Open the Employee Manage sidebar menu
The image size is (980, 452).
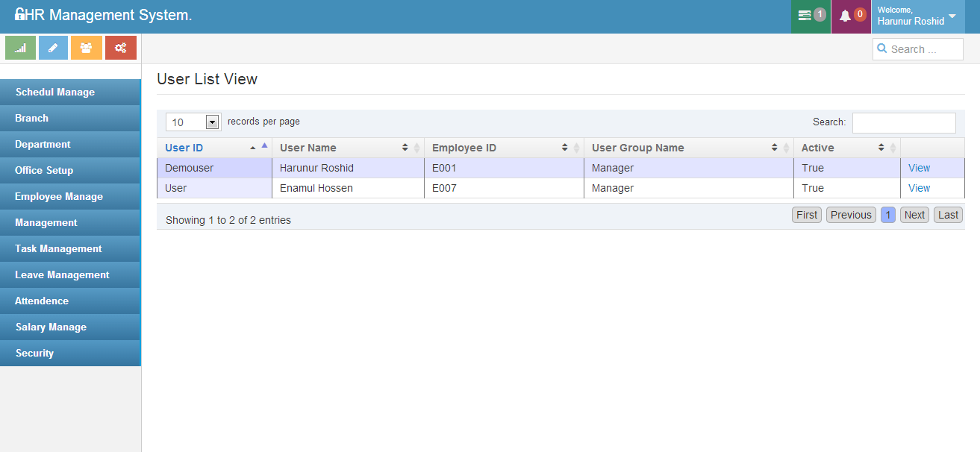[x=59, y=197]
